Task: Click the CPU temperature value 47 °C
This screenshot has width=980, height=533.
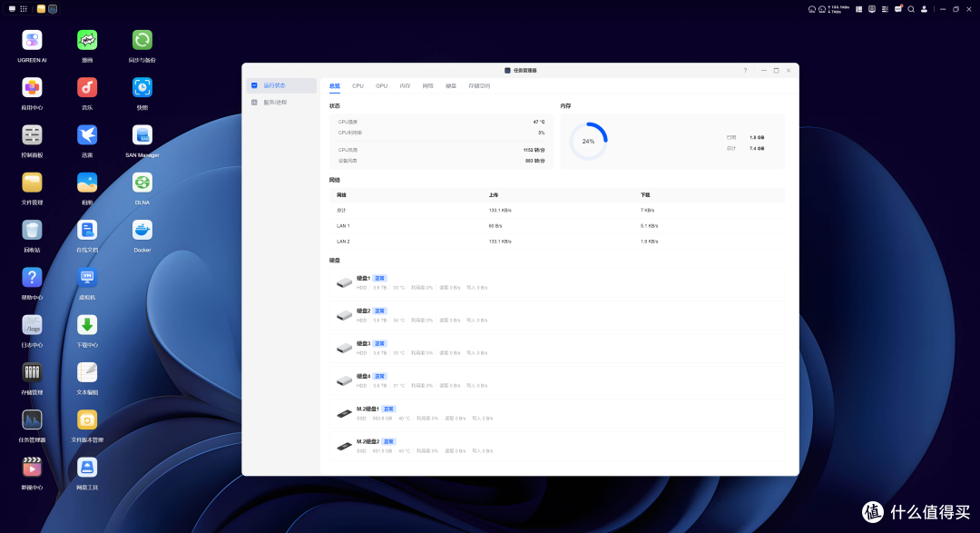Action: (539, 122)
